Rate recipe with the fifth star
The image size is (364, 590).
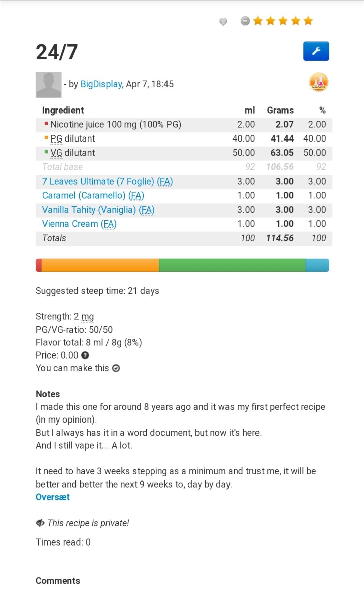308,21
